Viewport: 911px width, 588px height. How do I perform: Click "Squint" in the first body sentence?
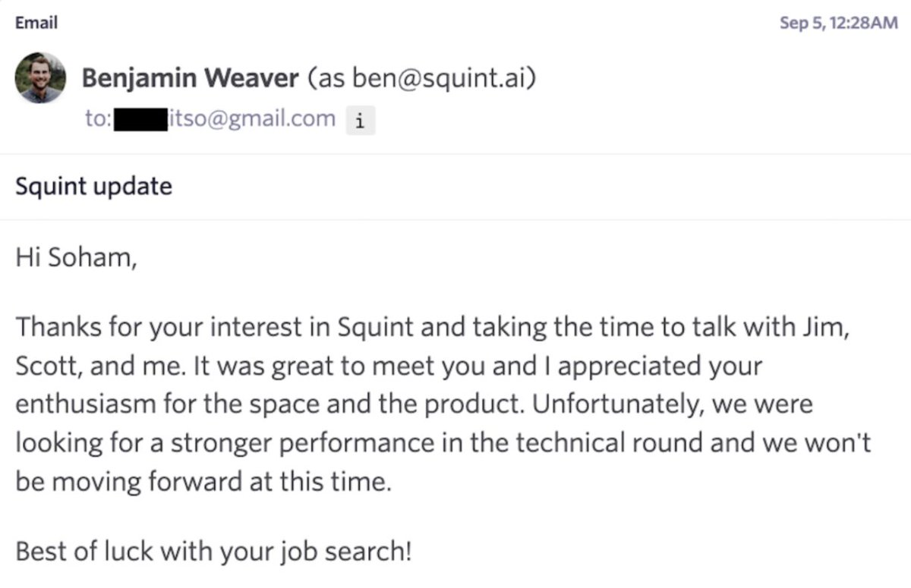[x=373, y=329]
